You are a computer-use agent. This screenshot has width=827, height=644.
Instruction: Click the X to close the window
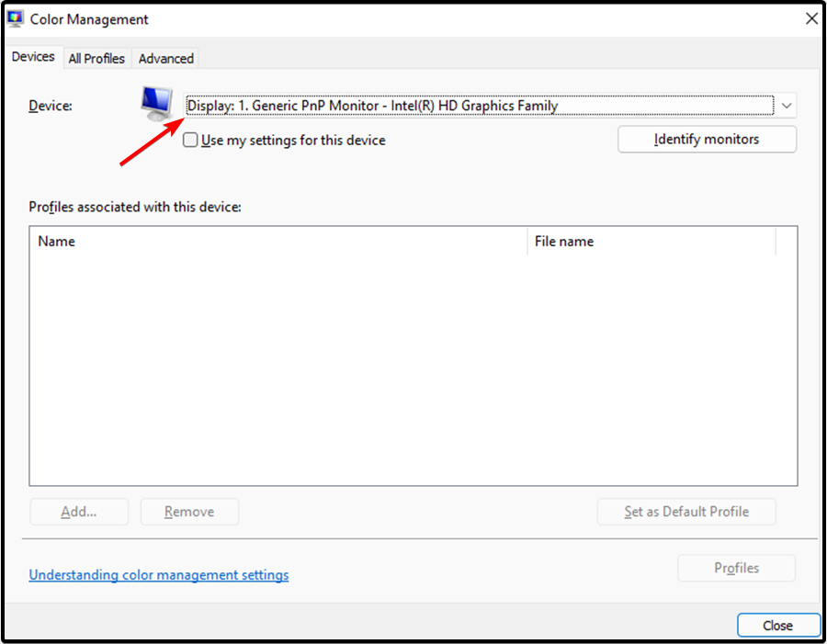tap(811, 18)
